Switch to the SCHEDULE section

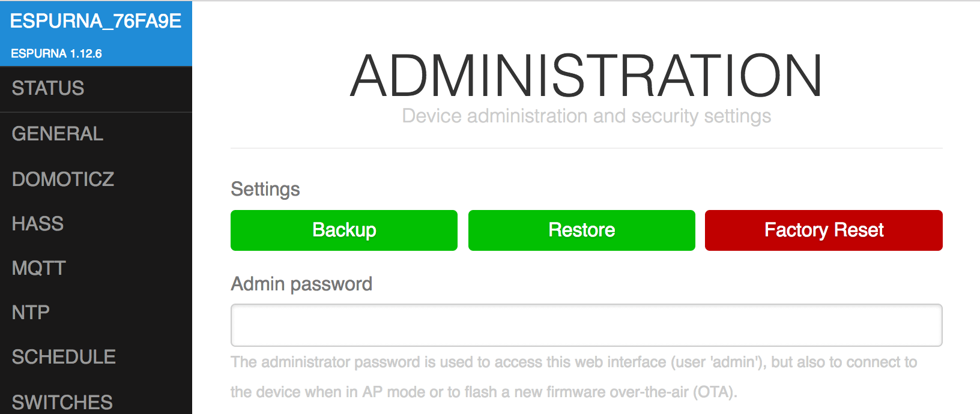(x=64, y=357)
